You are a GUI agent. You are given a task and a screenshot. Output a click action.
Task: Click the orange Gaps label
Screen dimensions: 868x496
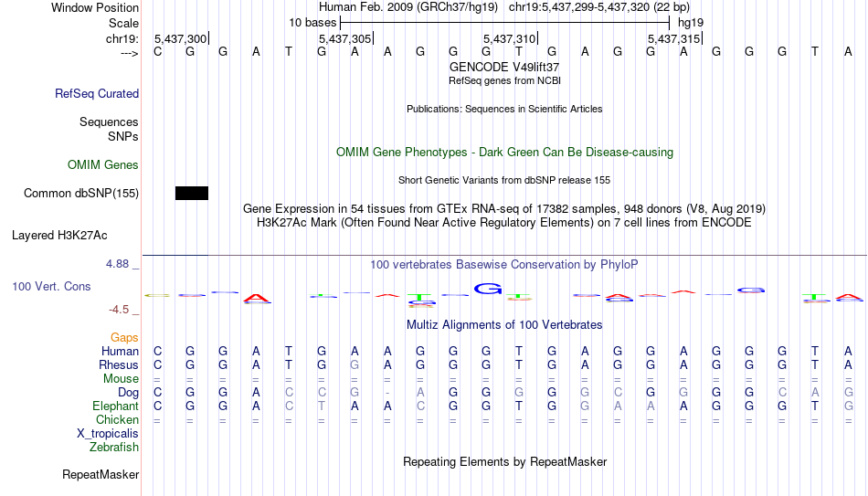[124, 338]
